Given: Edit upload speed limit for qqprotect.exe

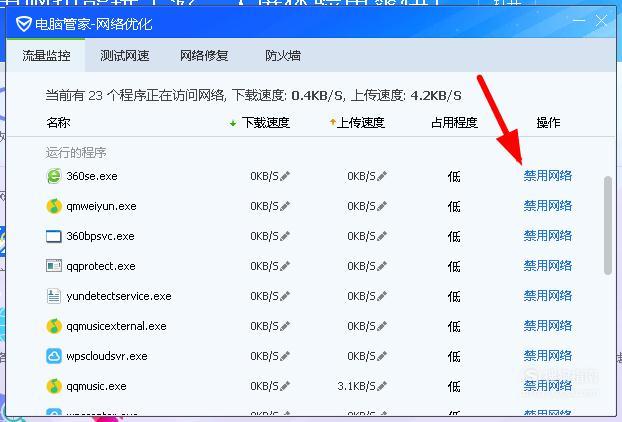Looking at the screenshot, I should (382, 266).
